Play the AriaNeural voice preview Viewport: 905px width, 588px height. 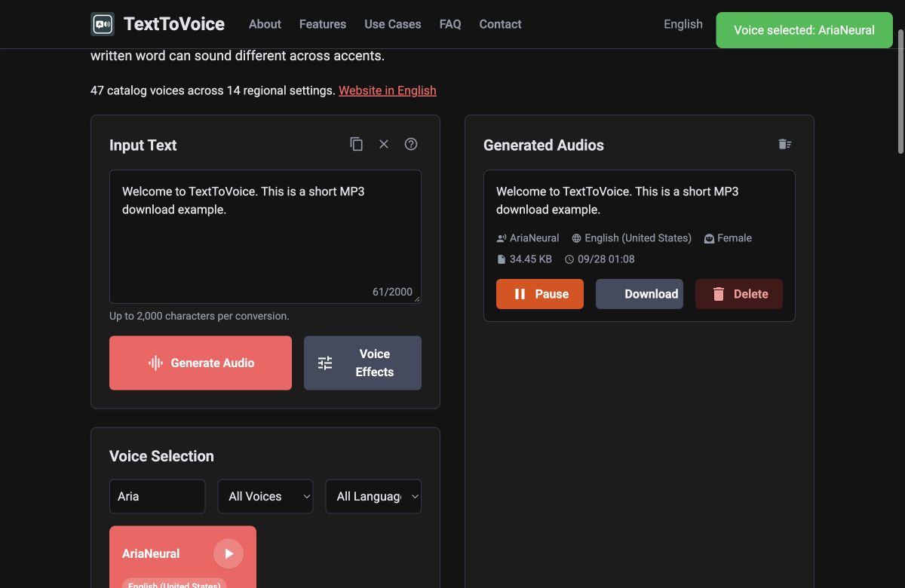229,553
